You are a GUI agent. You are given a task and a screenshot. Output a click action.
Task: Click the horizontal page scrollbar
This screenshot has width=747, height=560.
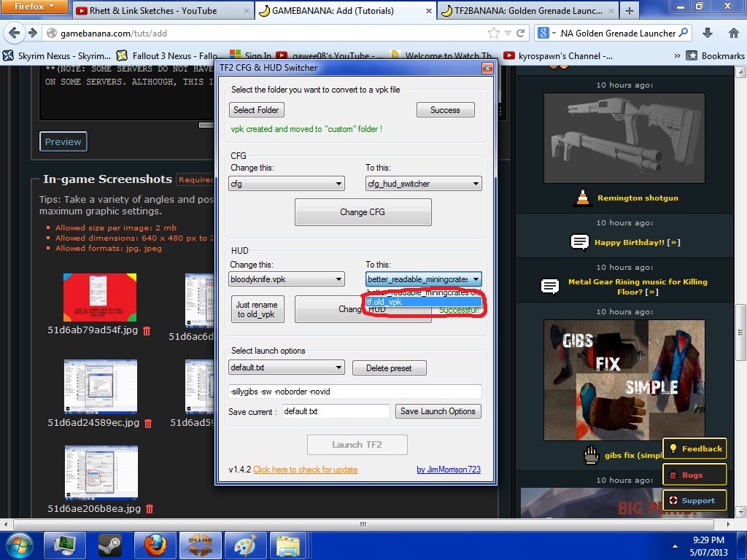(363, 524)
